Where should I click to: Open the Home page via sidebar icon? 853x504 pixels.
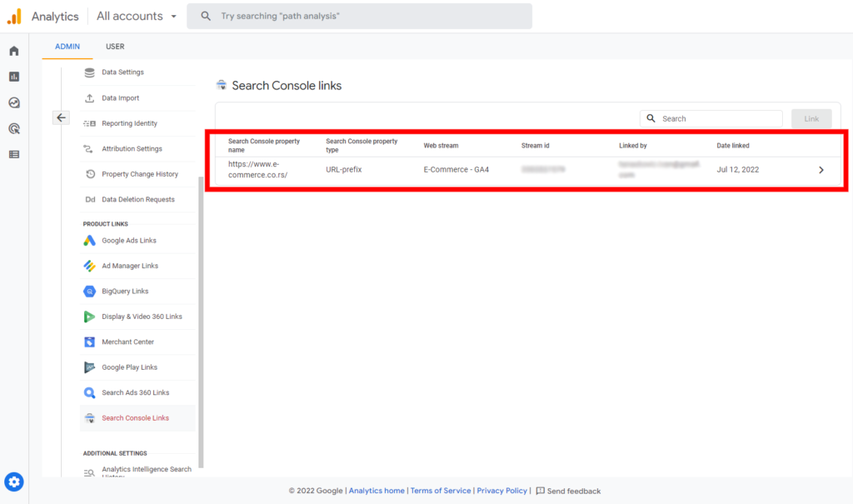pyautogui.click(x=13, y=50)
